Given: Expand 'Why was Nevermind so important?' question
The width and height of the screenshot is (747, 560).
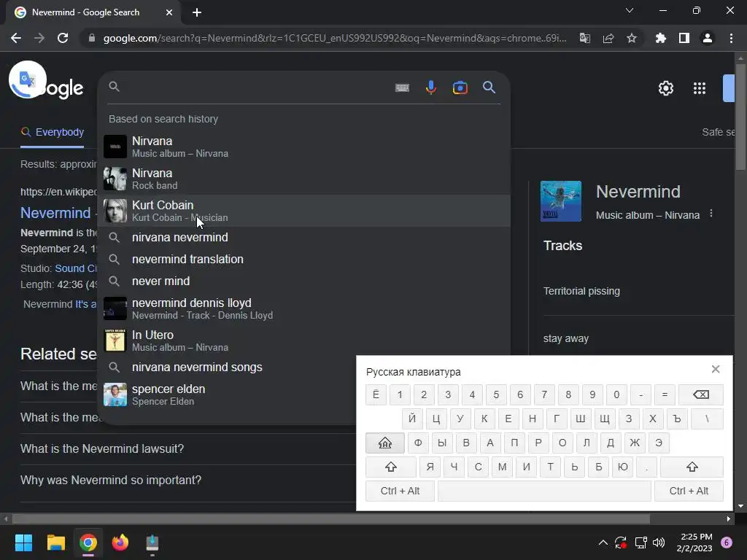Looking at the screenshot, I should 111,480.
